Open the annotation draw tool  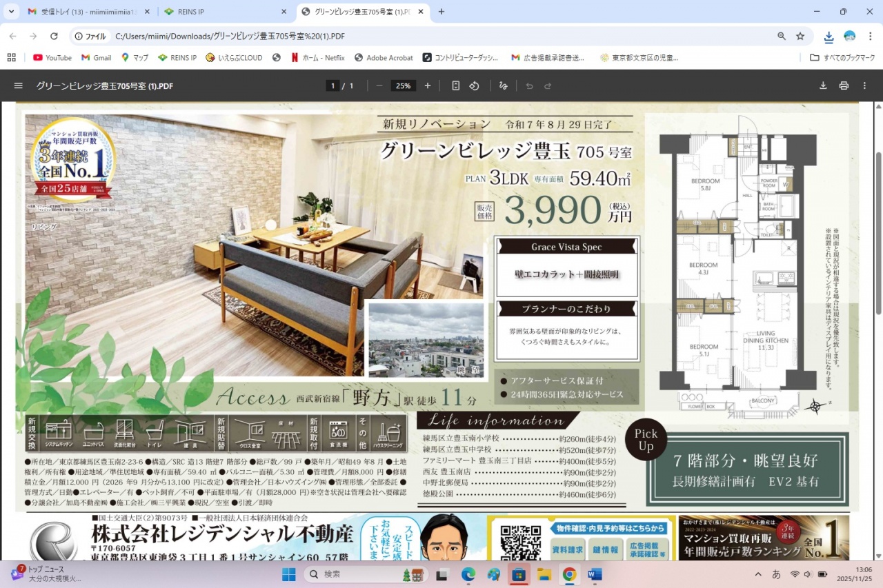pos(504,85)
